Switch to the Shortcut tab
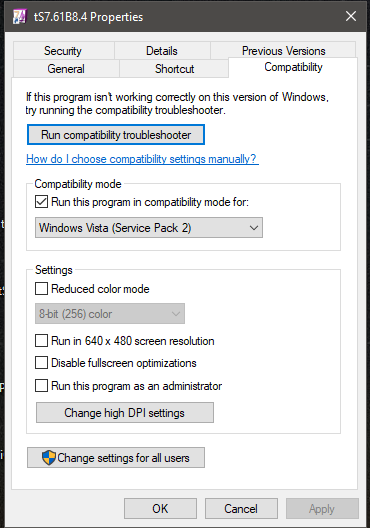This screenshot has width=370, height=528. pyautogui.click(x=174, y=69)
